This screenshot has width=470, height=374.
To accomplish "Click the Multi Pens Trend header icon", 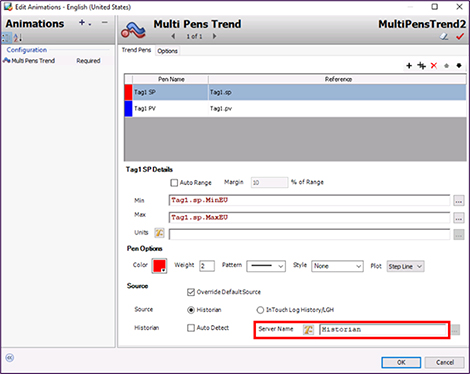I will coord(133,30).
